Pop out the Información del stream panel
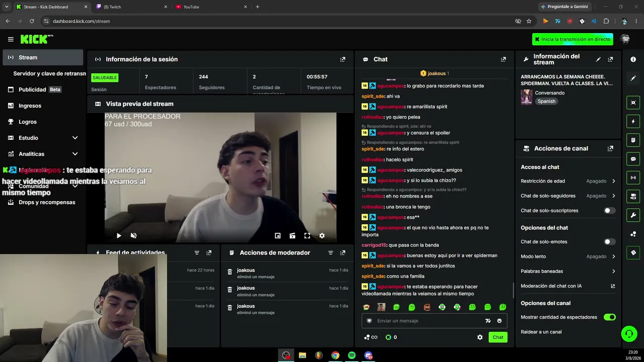644x362 pixels. tap(610, 59)
